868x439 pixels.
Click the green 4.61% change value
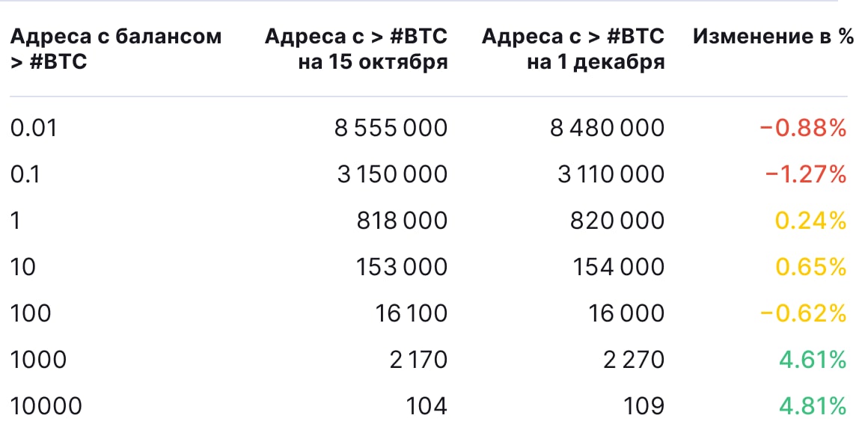point(812,360)
